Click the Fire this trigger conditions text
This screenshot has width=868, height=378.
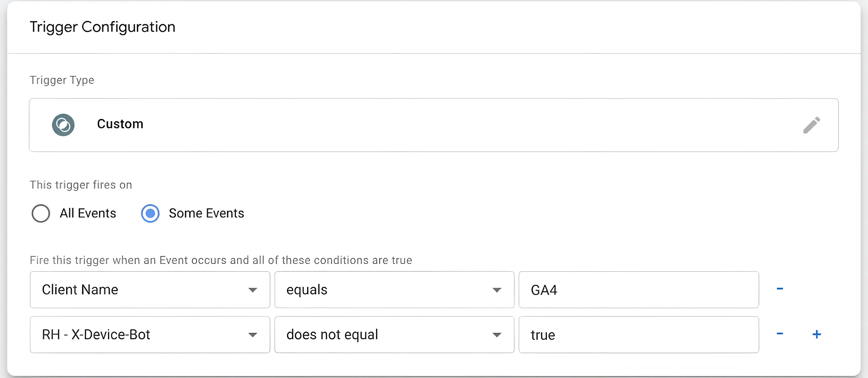(221, 260)
